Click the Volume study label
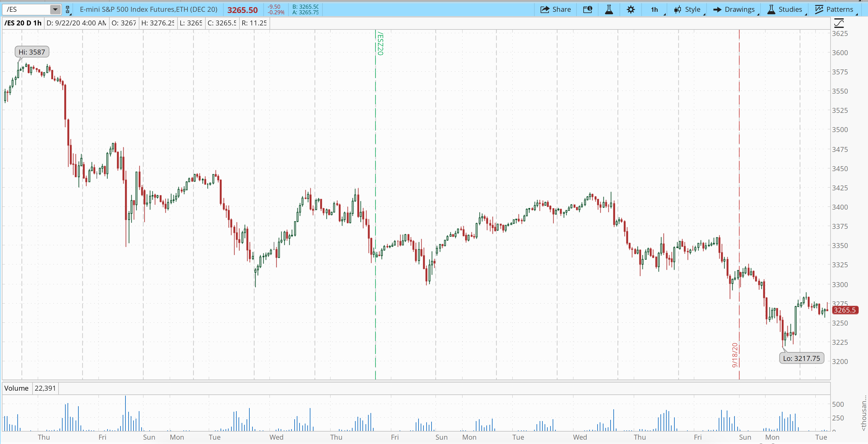This screenshot has width=868, height=444. pyautogui.click(x=16, y=388)
